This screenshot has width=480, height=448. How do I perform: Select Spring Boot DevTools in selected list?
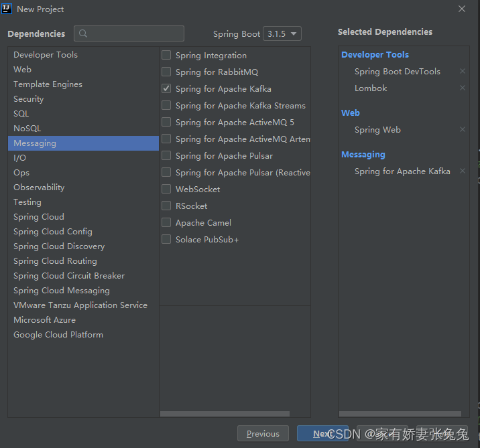(398, 71)
